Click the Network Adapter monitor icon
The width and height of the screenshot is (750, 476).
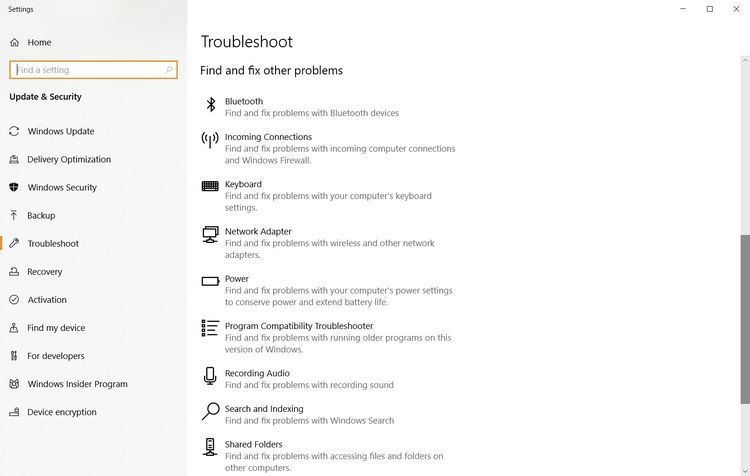[x=210, y=234]
